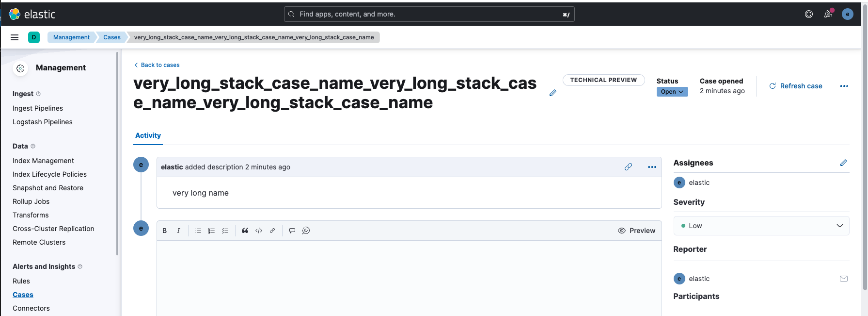Open Index Lifecycle Policies in sidebar
Viewport: 868px width, 316px height.
pos(49,174)
